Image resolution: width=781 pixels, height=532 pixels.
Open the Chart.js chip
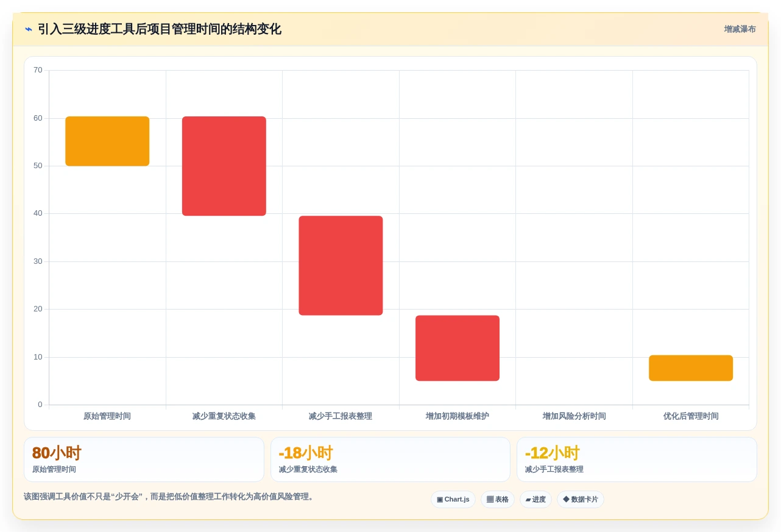[x=453, y=500]
